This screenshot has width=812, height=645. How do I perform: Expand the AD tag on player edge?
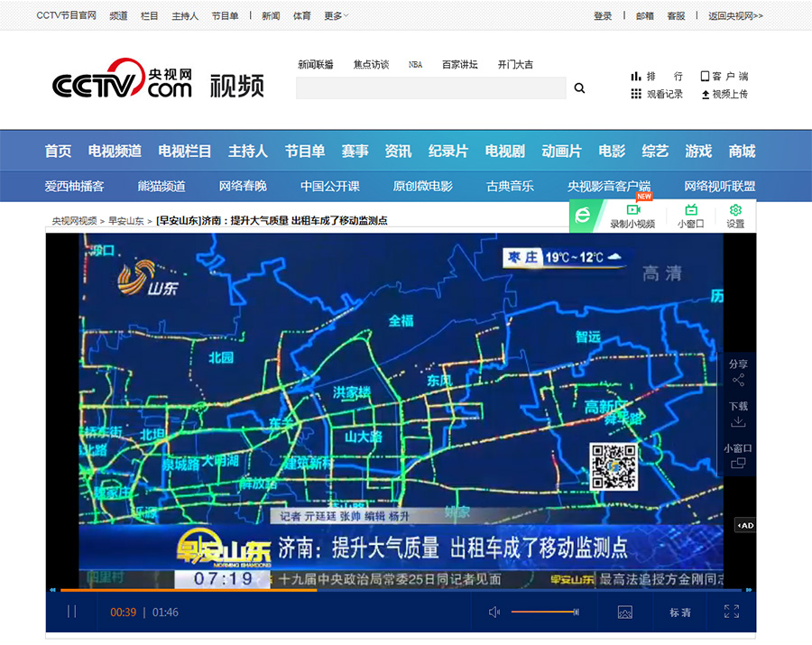coord(744,525)
